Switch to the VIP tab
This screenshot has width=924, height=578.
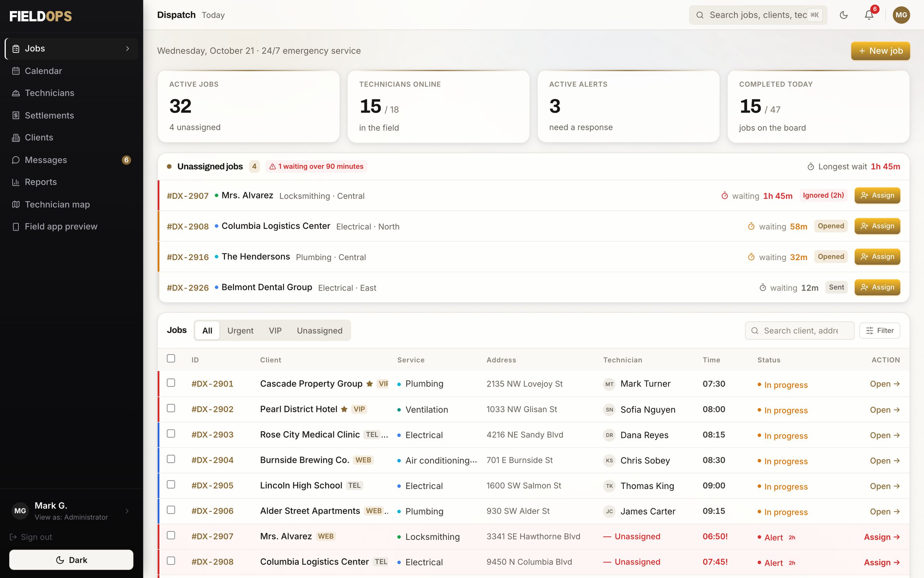275,330
